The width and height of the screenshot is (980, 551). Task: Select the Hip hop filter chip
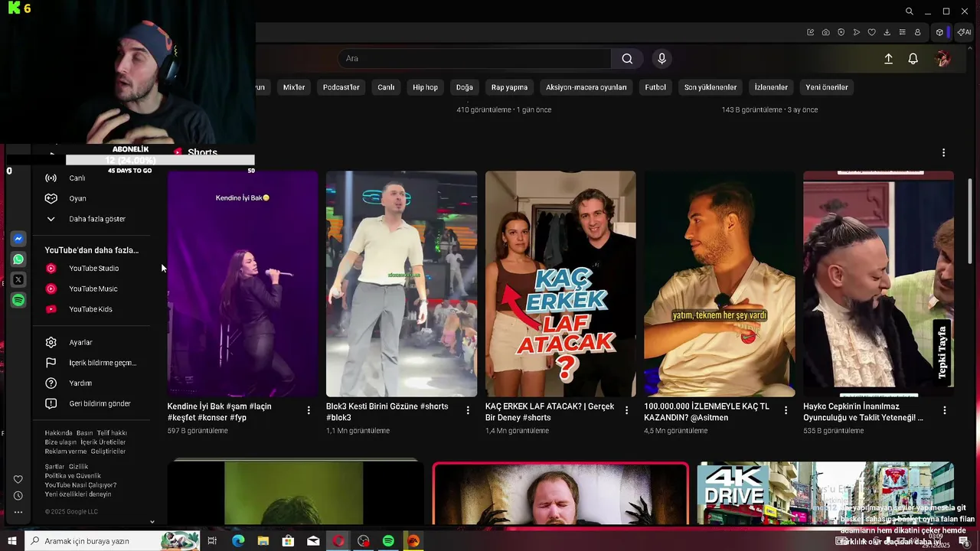coord(425,87)
